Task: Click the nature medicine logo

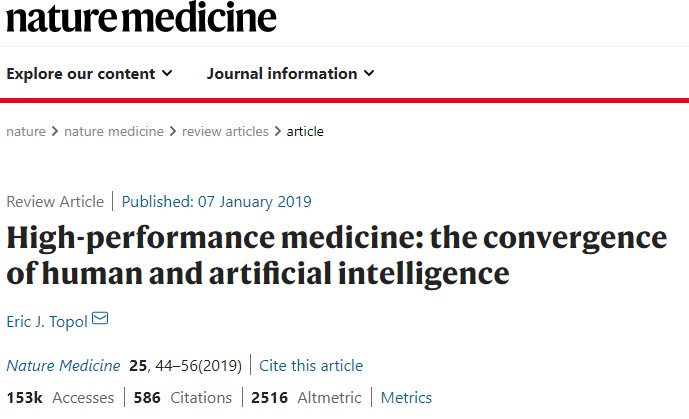Action: coord(141,17)
